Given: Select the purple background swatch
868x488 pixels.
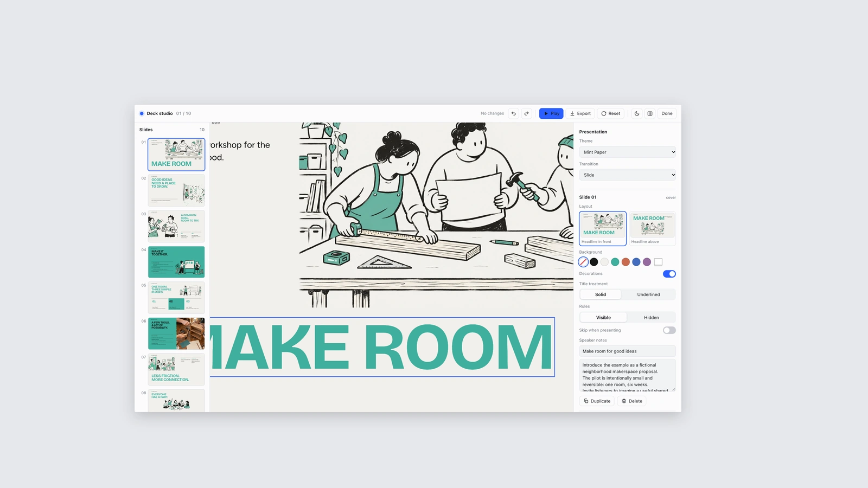Looking at the screenshot, I should 647,262.
